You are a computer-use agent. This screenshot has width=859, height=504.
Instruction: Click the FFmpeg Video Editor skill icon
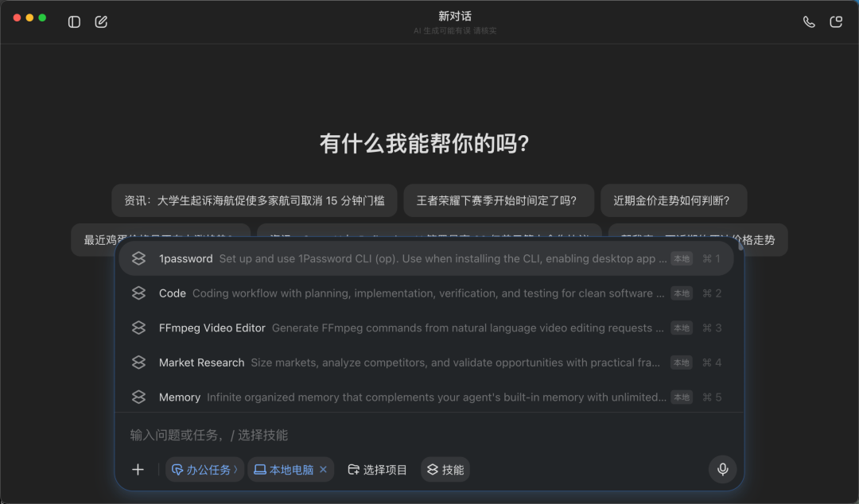tap(138, 328)
